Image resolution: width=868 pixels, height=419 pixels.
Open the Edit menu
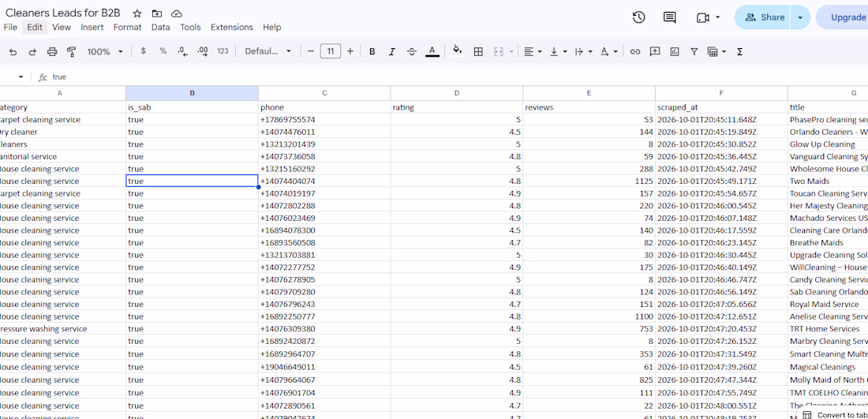34,27
